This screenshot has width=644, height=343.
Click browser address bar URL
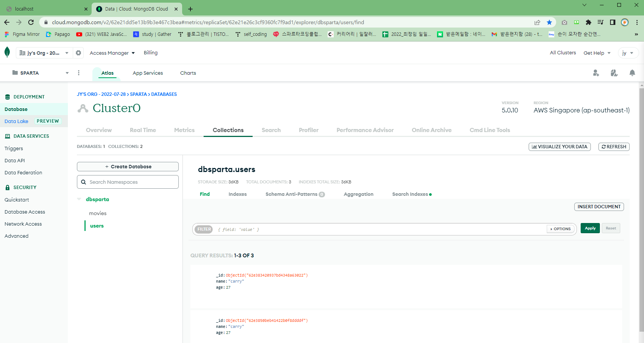pos(208,22)
